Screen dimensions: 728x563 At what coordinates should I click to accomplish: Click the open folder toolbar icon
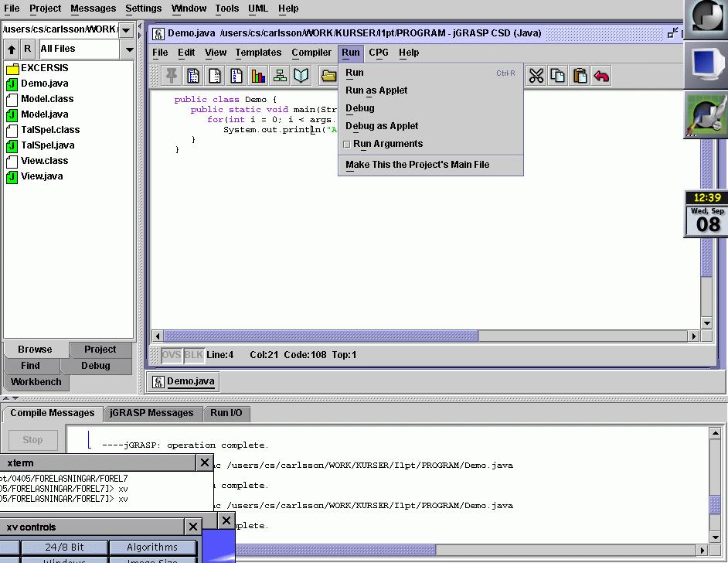point(328,76)
